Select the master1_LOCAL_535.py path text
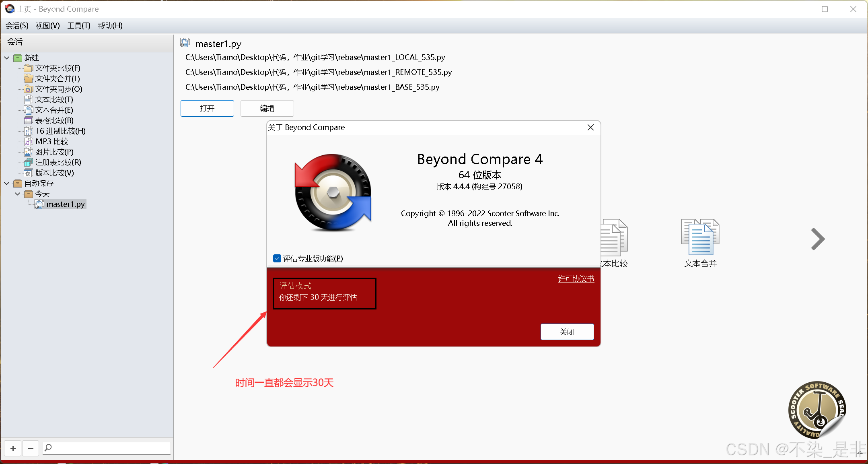868x464 pixels. coord(315,57)
